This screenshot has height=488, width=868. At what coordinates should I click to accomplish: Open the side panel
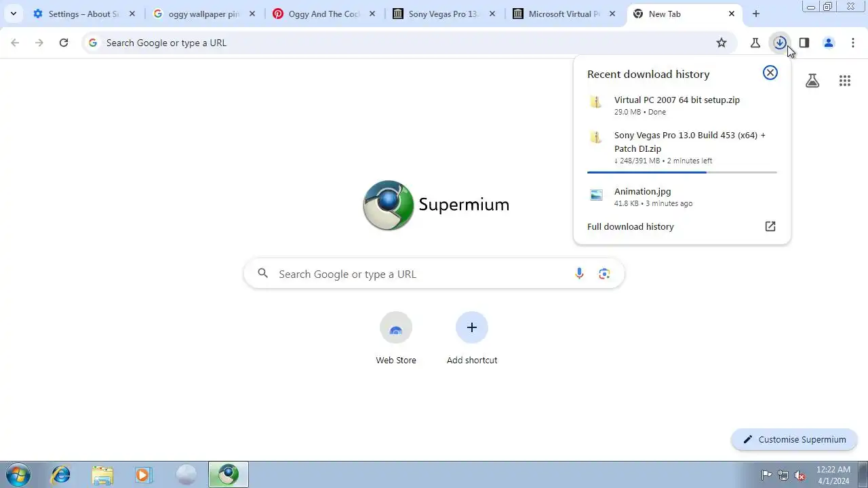(804, 43)
